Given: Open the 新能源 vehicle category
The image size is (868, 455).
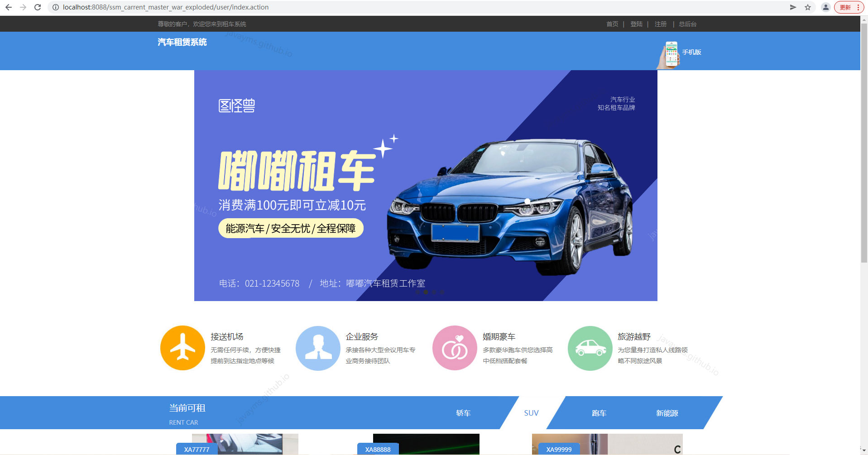Looking at the screenshot, I should tap(667, 412).
